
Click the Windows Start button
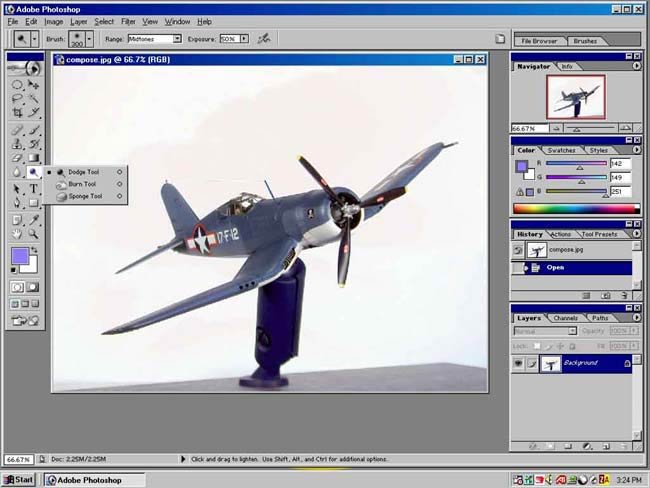(x=19, y=480)
